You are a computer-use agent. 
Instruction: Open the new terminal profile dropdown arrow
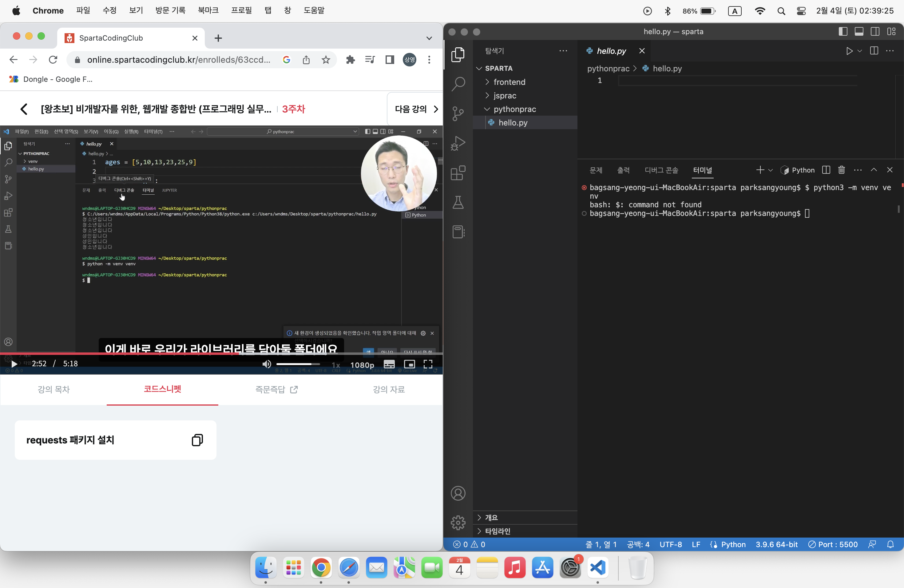[x=770, y=170]
